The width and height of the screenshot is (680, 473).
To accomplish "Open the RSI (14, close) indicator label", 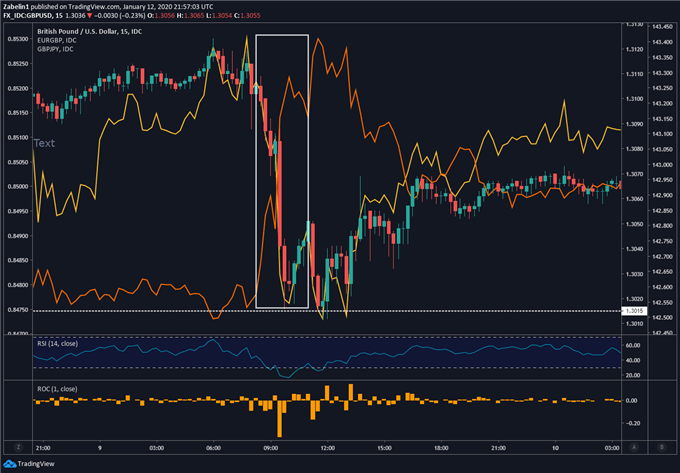I will (58, 343).
